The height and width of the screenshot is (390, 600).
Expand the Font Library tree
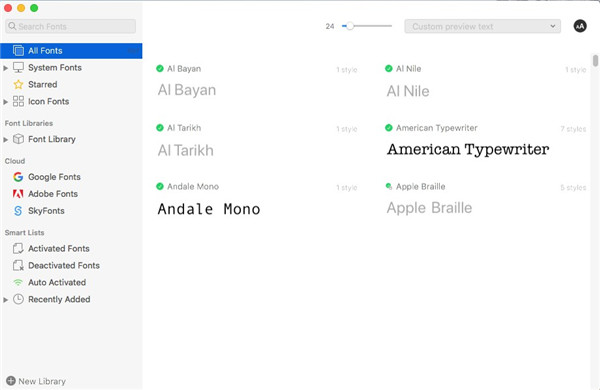pyautogui.click(x=5, y=140)
